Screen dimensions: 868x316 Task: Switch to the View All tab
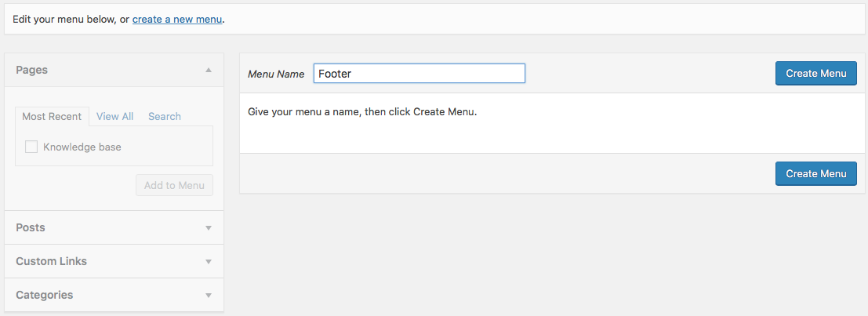pos(114,116)
